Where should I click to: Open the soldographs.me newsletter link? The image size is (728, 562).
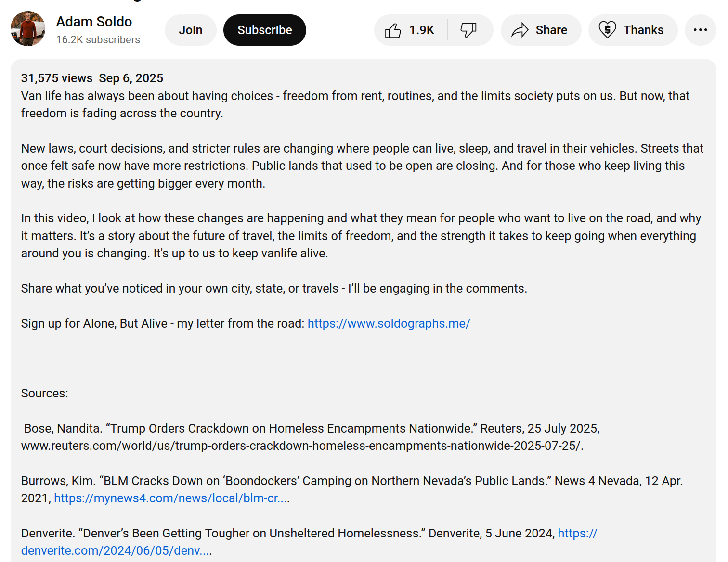click(x=389, y=323)
